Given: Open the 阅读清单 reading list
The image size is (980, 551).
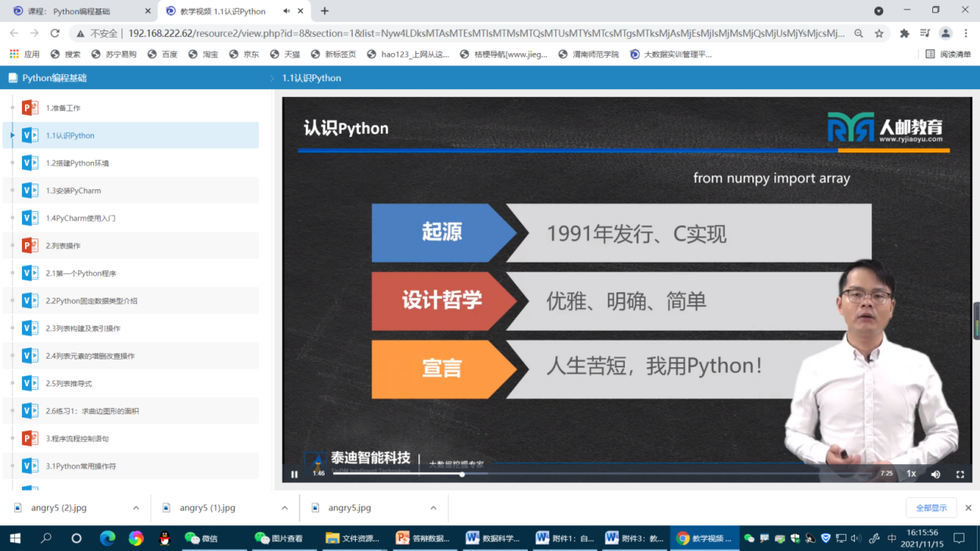Looking at the screenshot, I should [948, 54].
